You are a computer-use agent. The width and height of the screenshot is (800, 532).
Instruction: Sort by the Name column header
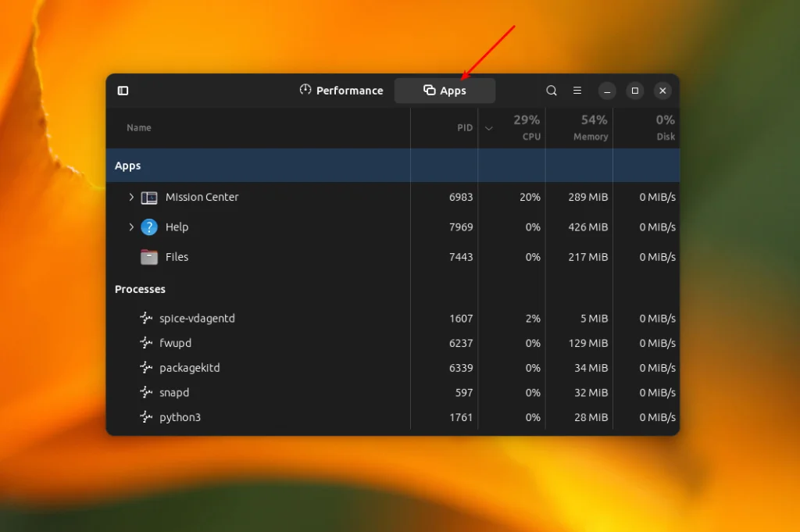139,128
